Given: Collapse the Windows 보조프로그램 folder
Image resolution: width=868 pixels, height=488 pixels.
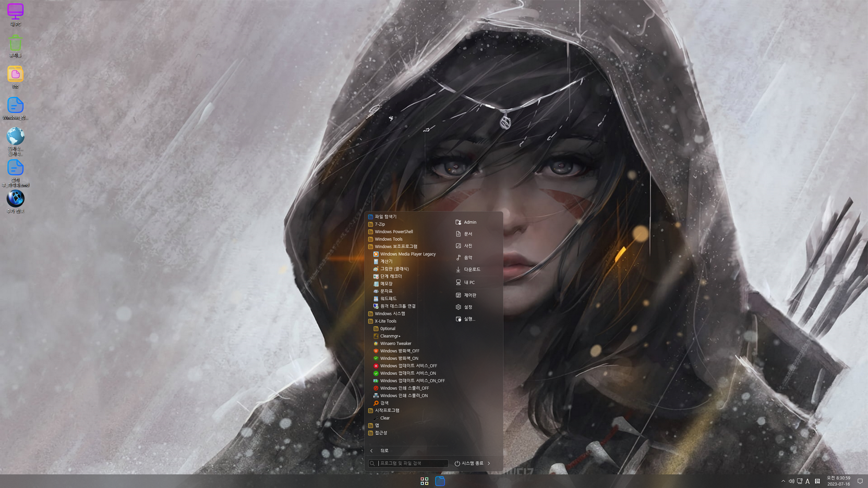Looking at the screenshot, I should 392,247.
